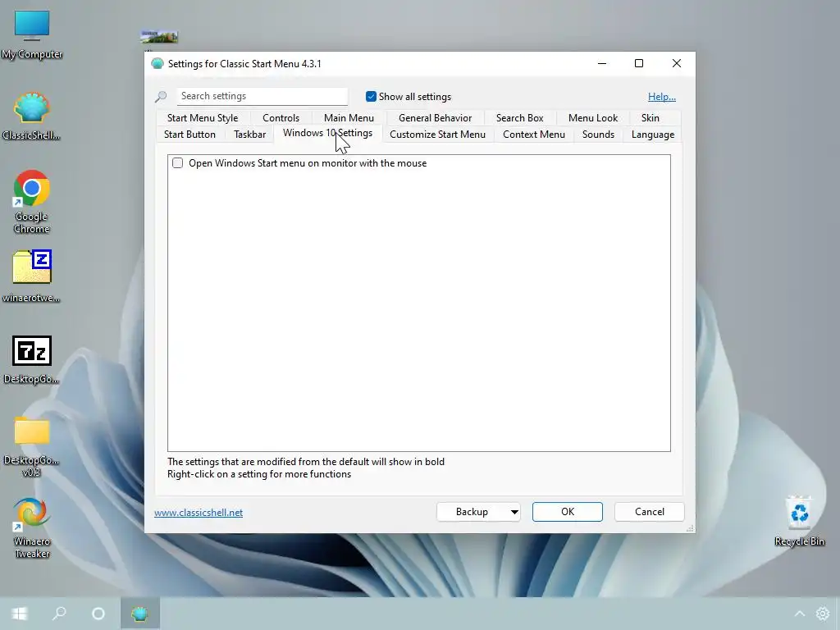Open the Help link

tap(662, 97)
